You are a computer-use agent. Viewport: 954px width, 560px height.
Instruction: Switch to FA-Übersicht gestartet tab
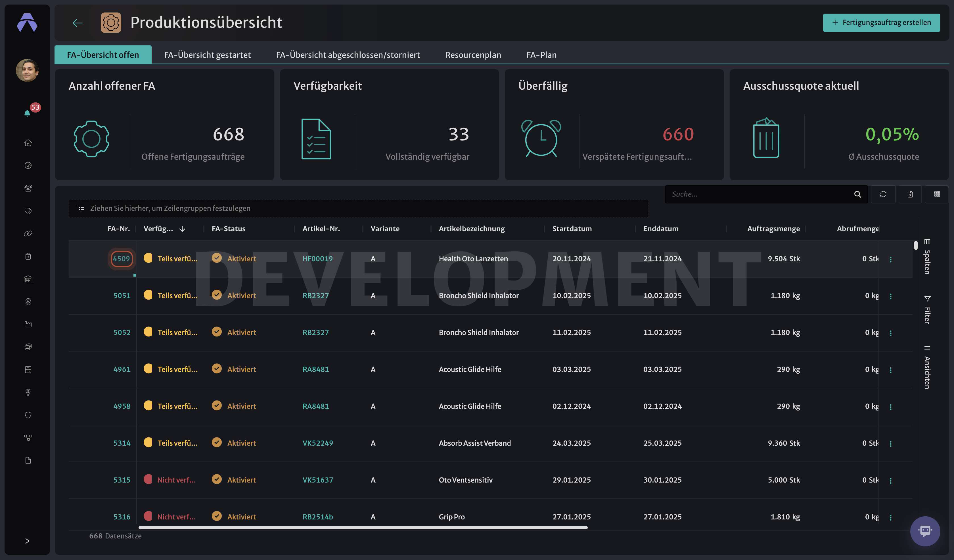point(208,55)
